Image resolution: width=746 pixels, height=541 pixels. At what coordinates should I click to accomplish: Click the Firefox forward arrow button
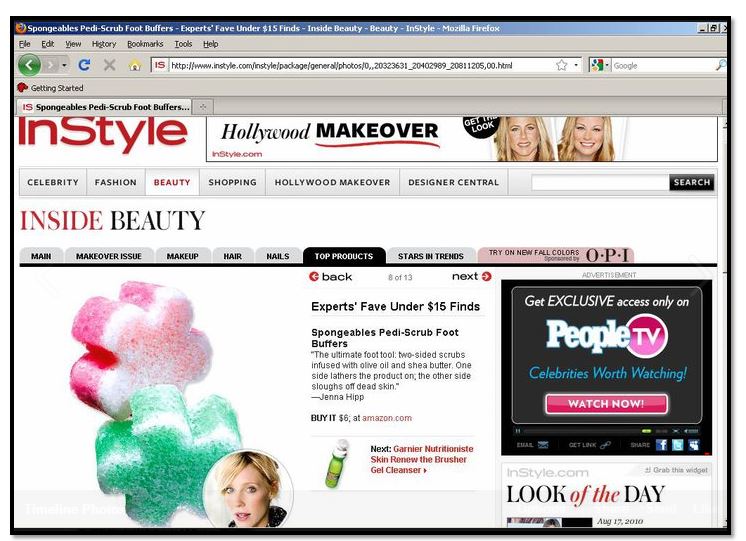(51, 65)
